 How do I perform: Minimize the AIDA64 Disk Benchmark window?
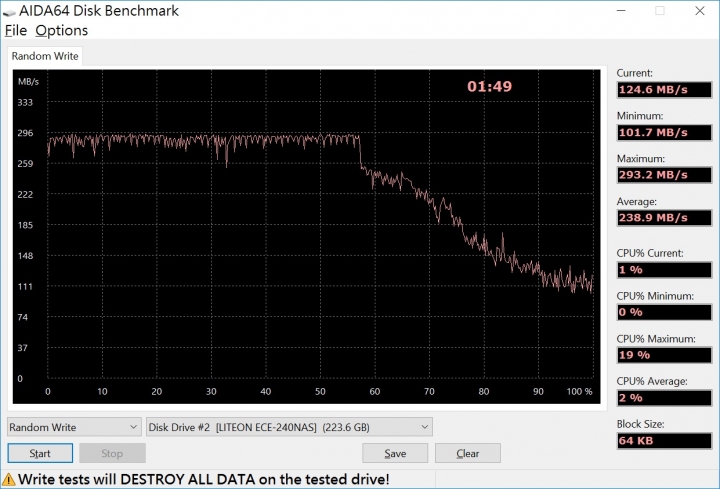621,11
